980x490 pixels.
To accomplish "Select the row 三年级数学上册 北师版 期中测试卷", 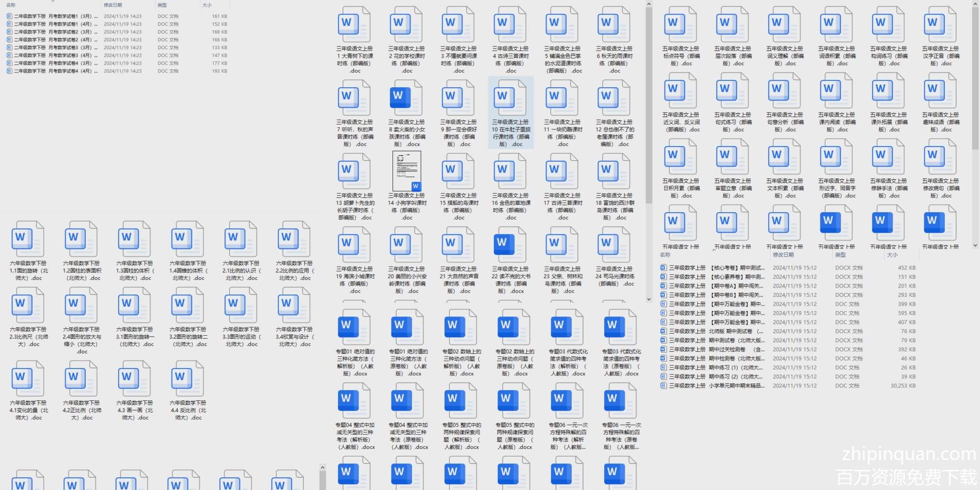I will (788, 331).
